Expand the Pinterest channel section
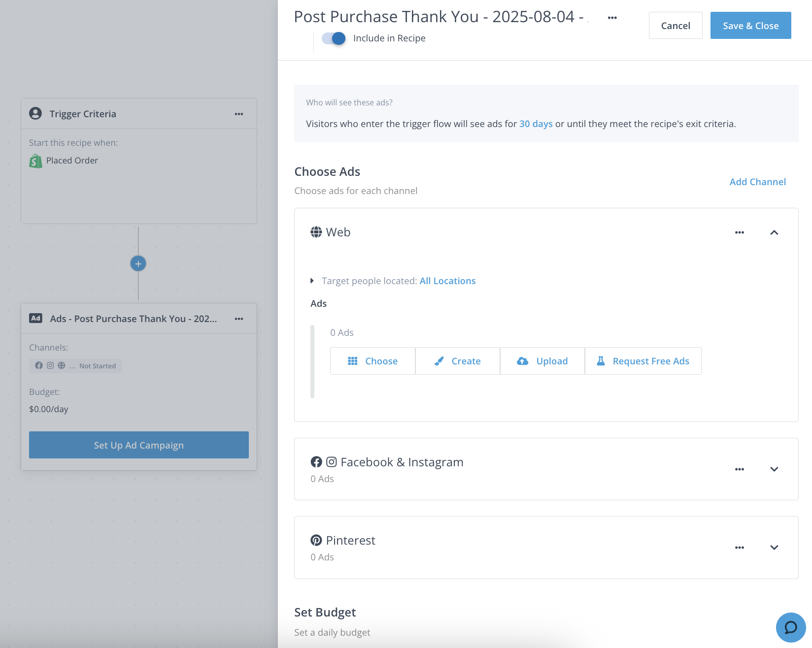This screenshot has width=812, height=648. [x=774, y=548]
